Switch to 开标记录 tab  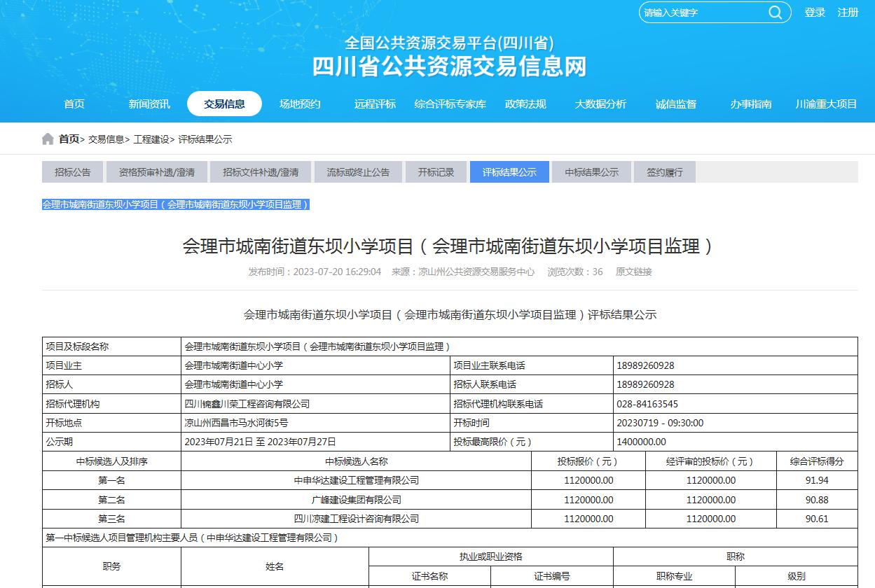point(436,172)
